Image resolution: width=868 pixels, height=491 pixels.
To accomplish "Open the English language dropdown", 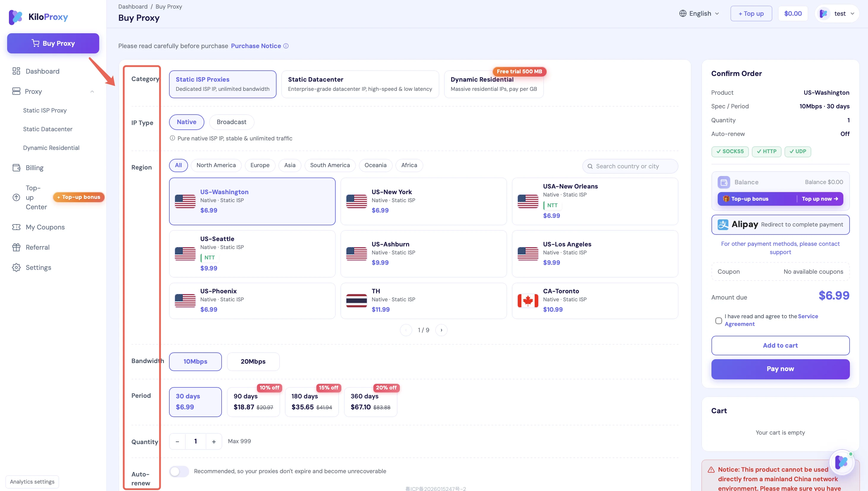I will pos(699,13).
